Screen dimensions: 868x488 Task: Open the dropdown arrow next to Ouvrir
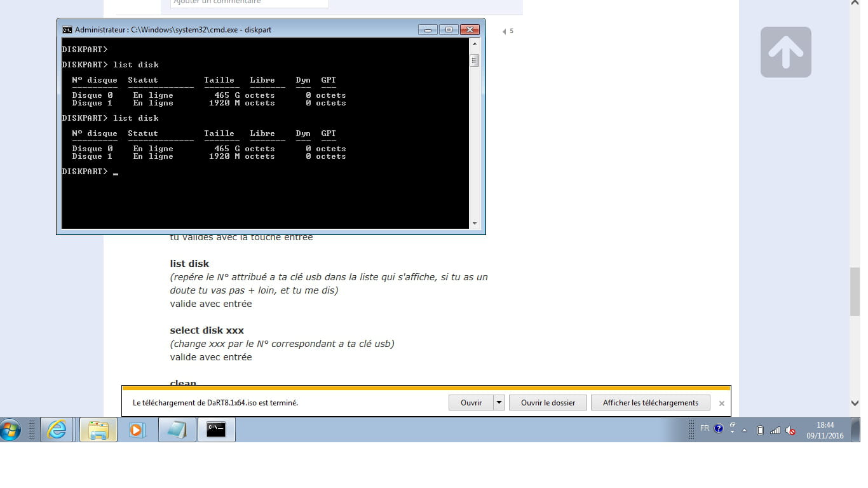click(x=499, y=403)
